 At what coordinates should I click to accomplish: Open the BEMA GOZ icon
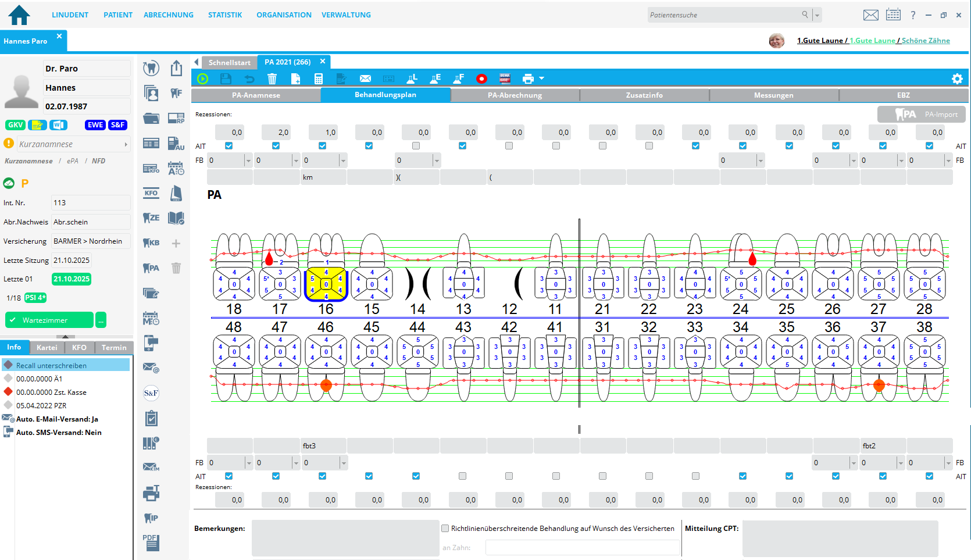pyautogui.click(x=505, y=79)
